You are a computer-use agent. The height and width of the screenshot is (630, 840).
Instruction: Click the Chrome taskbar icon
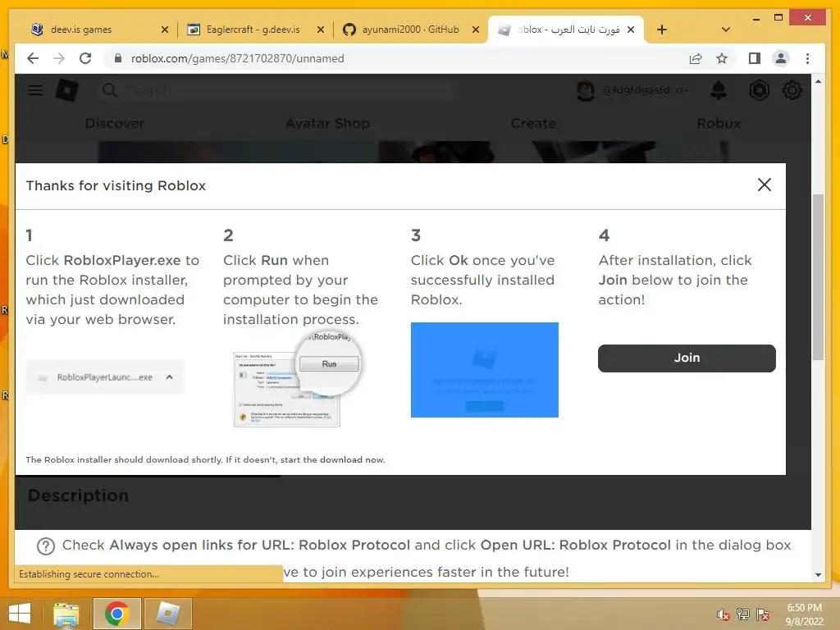tap(116, 614)
